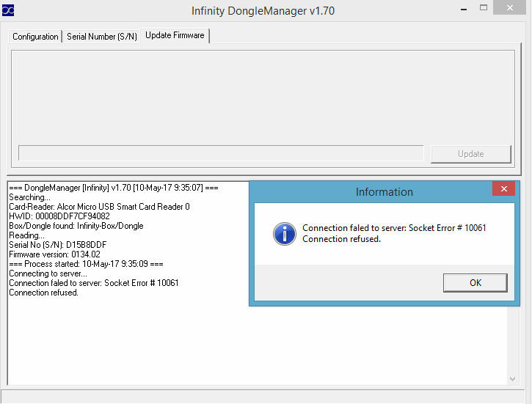Viewport: 532px width, 404px height.
Task: Click log line 'Connecting to server...'
Action: point(48,273)
